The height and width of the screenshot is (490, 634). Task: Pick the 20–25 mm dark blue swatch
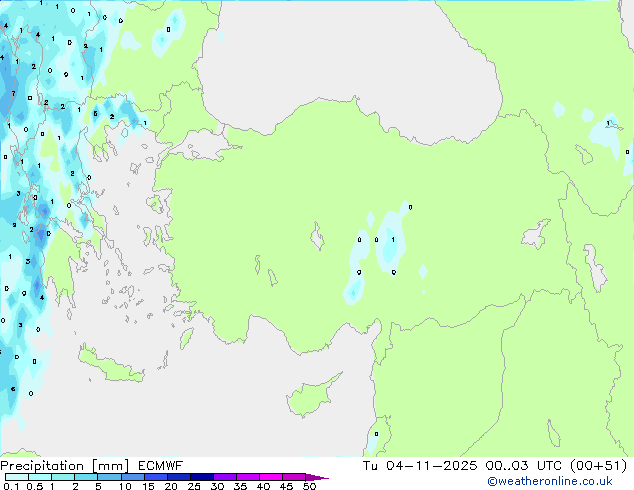178,477
